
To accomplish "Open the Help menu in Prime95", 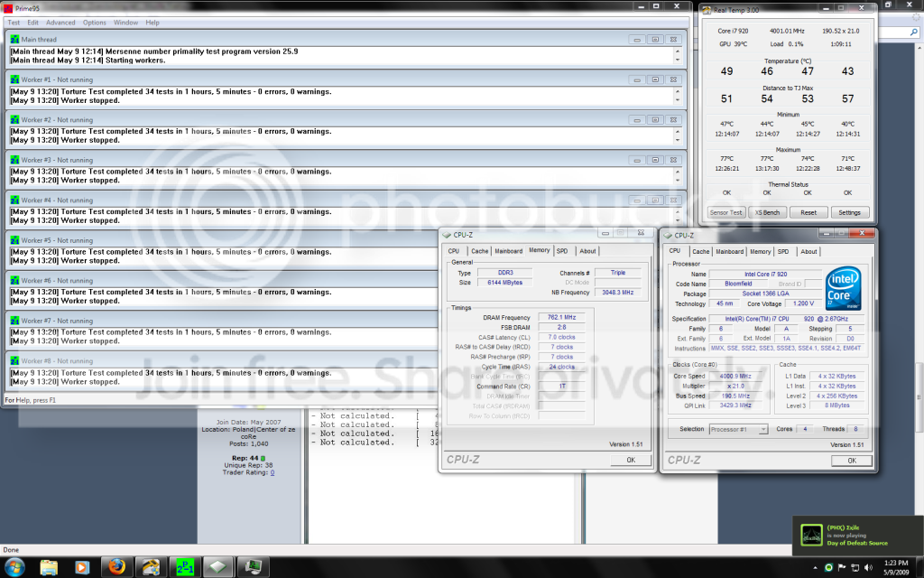I will point(152,23).
